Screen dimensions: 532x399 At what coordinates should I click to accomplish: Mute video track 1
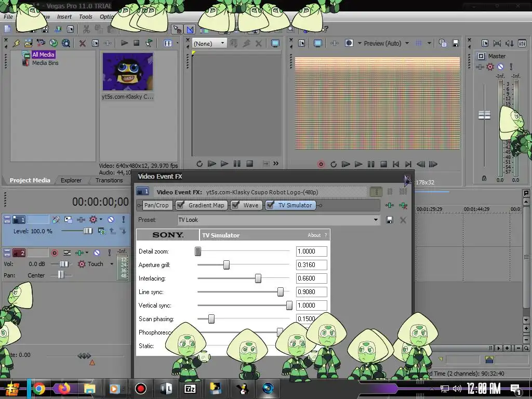pyautogui.click(x=111, y=220)
